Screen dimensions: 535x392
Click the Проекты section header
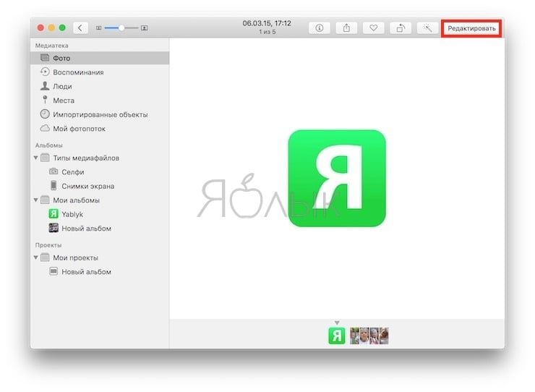48,245
